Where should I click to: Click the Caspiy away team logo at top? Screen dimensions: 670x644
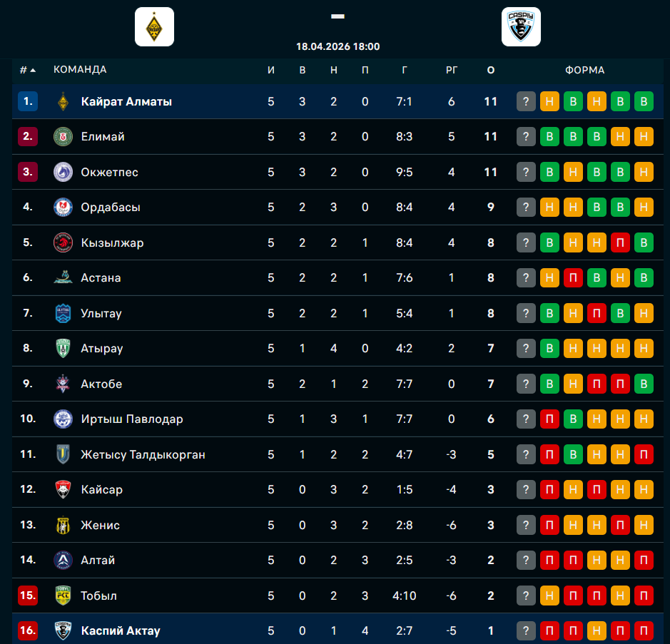tap(521, 27)
